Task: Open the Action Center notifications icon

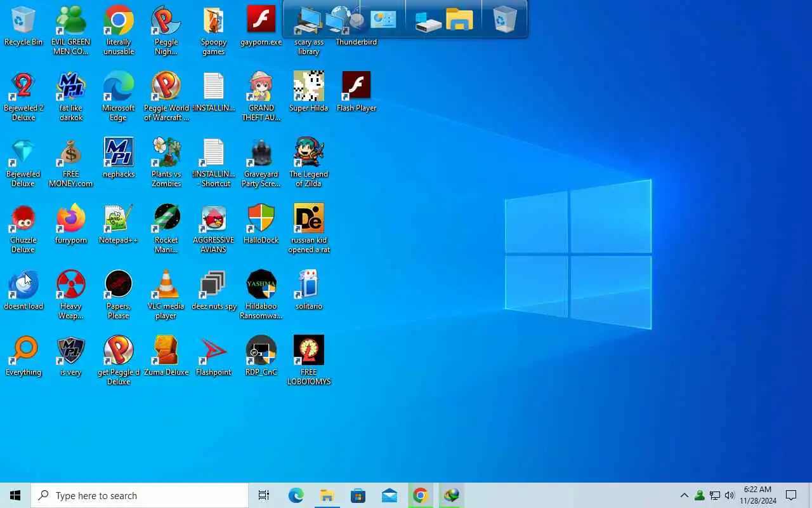Action: tap(791, 496)
